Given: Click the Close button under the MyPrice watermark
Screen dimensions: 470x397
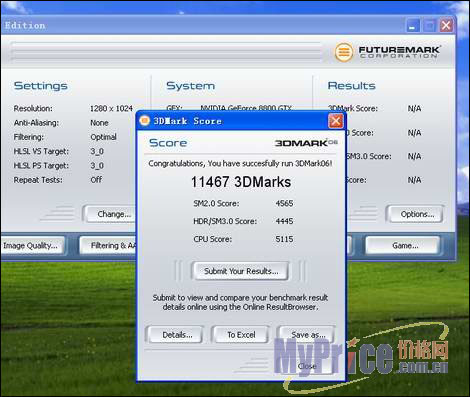Looking at the screenshot, I should pyautogui.click(x=307, y=366).
